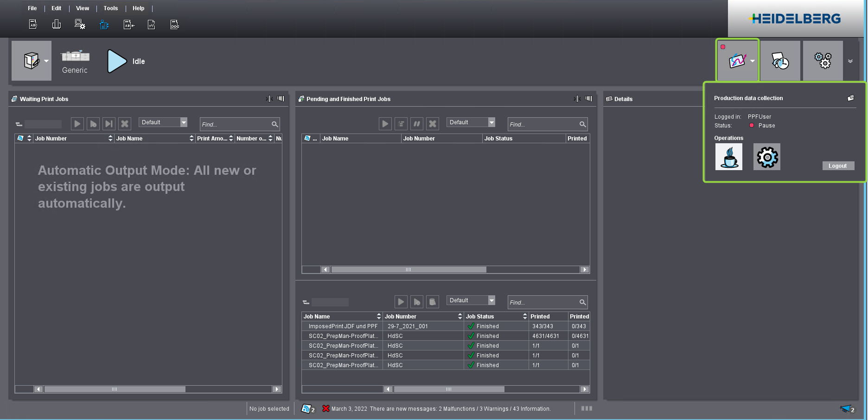Expand the printer selection dropdown arrow

click(46, 61)
